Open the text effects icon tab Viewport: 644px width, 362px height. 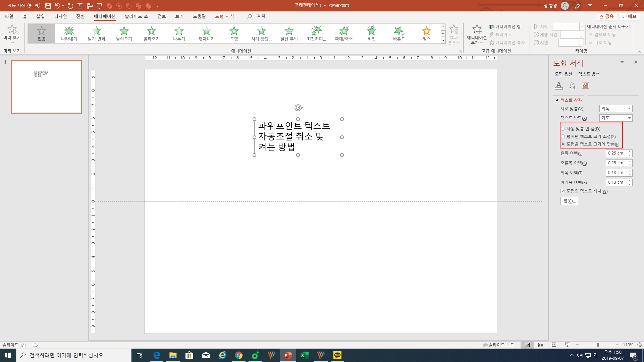(572, 85)
